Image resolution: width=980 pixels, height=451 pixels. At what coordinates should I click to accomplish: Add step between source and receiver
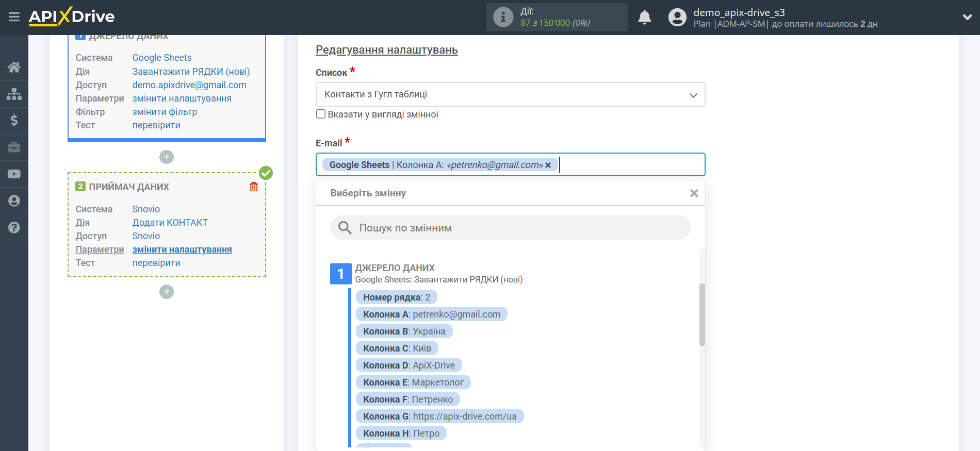[x=167, y=157]
